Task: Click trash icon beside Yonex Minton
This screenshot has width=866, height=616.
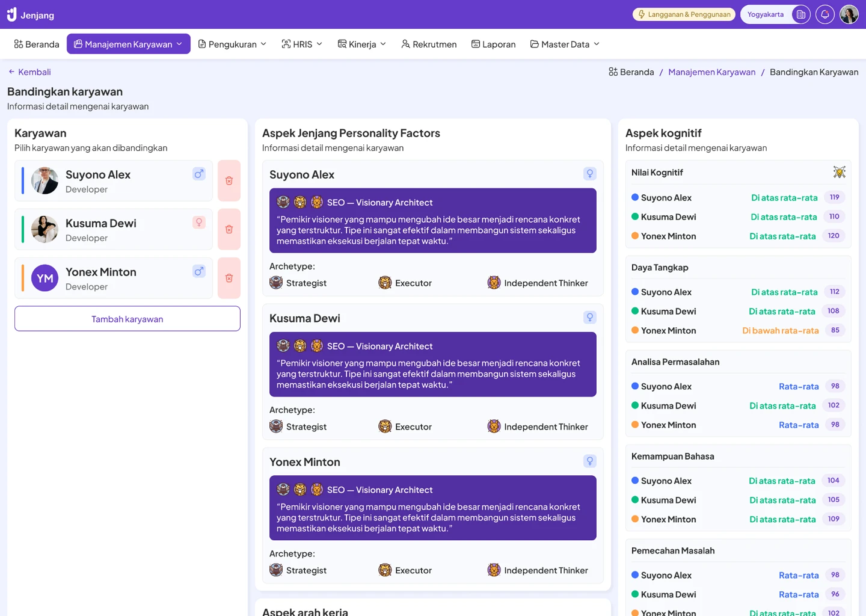Action: pos(229,278)
